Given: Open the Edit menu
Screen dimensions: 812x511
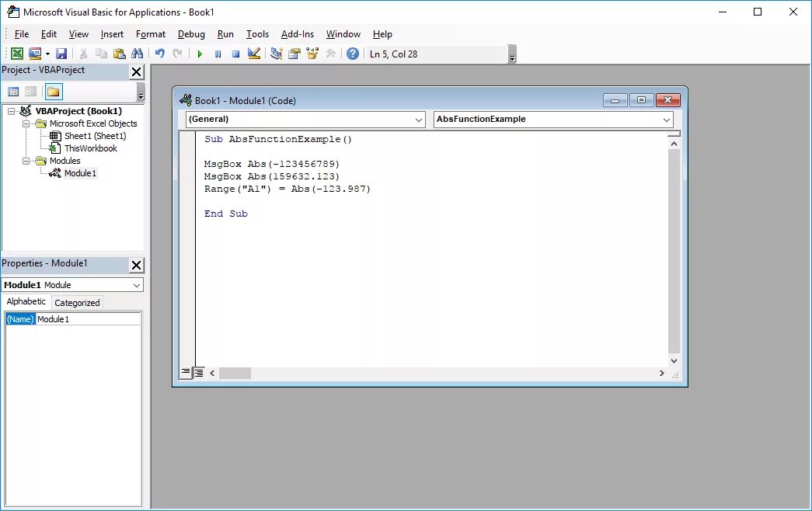Looking at the screenshot, I should tap(49, 34).
